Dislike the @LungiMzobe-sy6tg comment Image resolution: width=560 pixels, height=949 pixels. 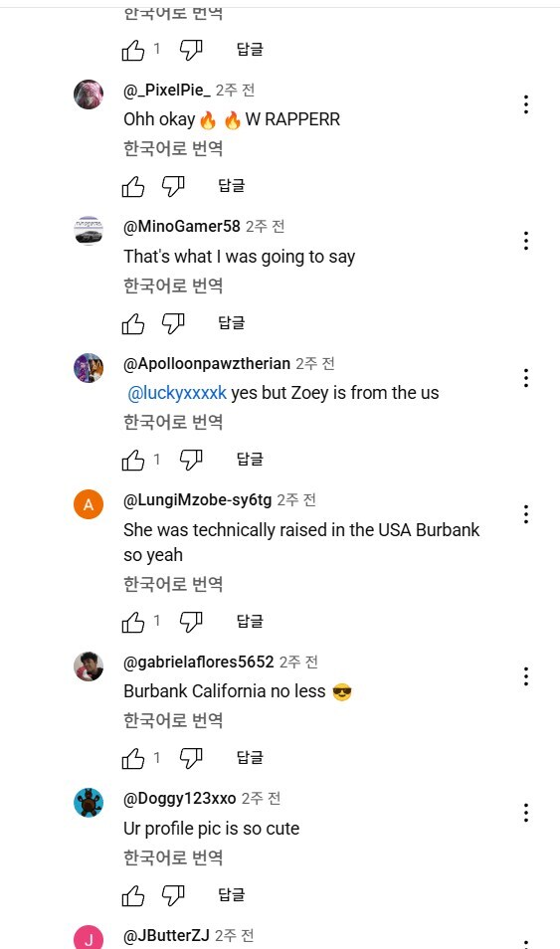191,622
